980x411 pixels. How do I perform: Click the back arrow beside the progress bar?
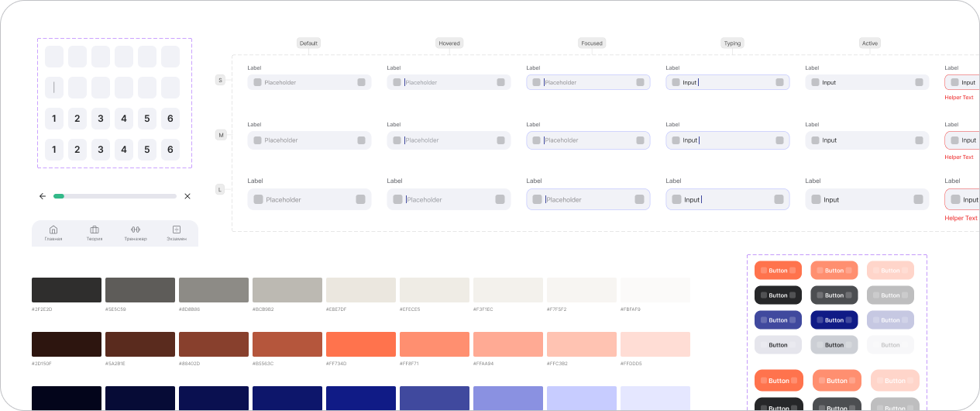43,196
